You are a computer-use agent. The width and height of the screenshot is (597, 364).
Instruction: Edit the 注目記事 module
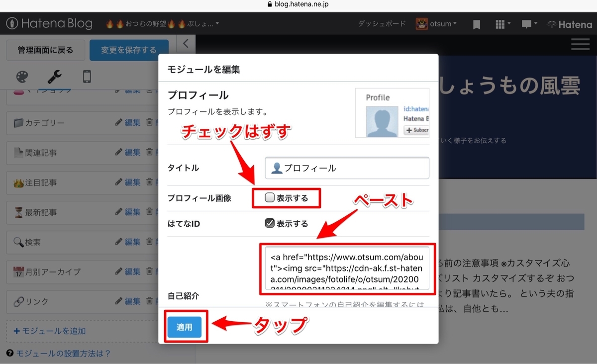(x=128, y=182)
